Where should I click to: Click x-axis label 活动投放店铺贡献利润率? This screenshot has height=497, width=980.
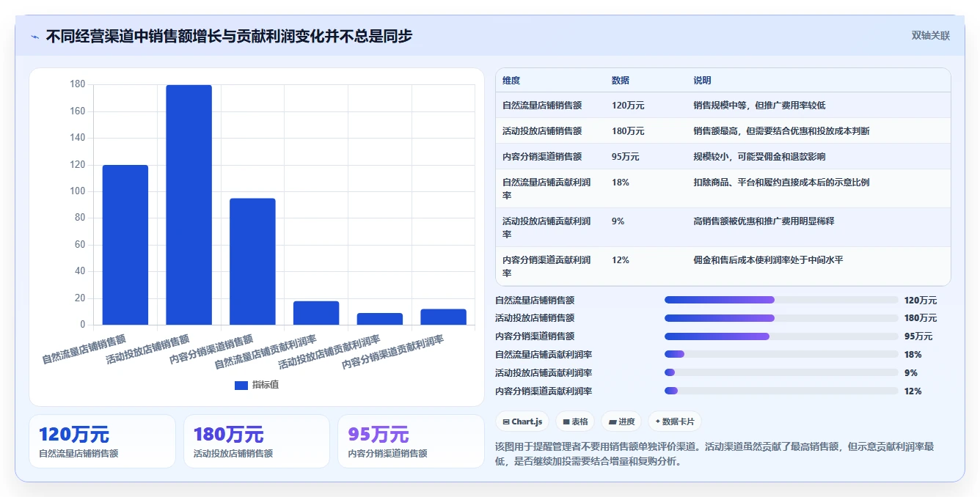coord(329,353)
